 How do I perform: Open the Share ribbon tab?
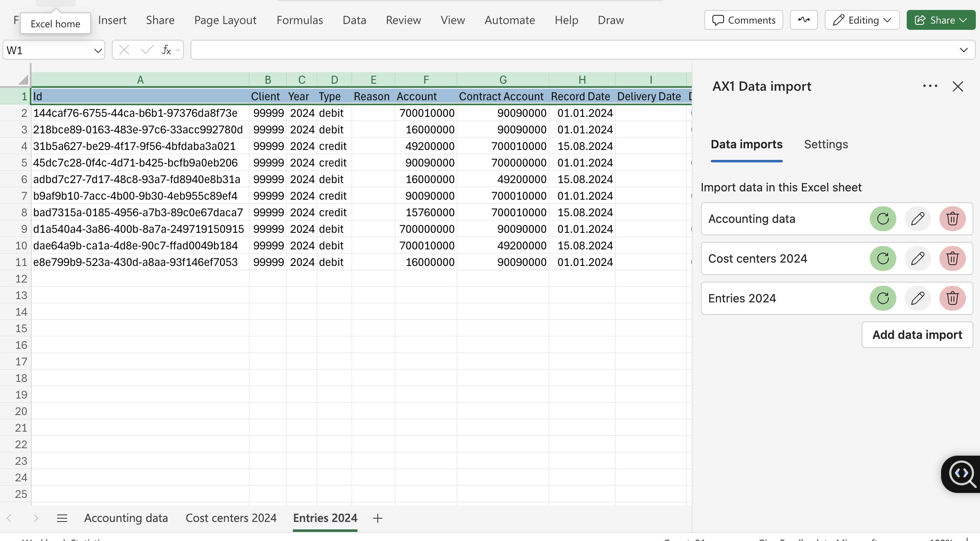click(x=160, y=20)
